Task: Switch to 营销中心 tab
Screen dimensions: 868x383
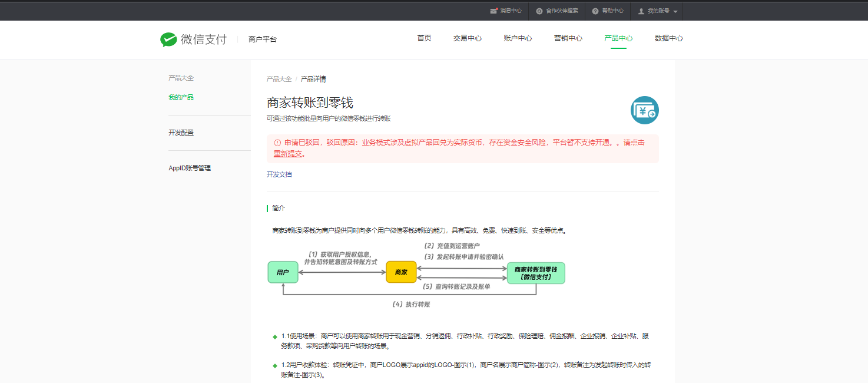Action: [x=568, y=38]
